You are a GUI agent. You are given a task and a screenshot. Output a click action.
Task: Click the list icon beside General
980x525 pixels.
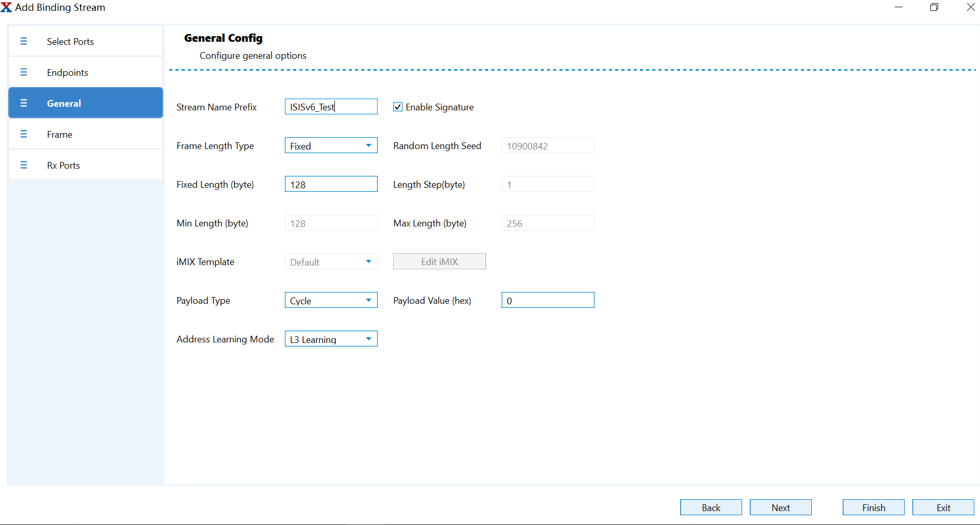pyautogui.click(x=24, y=103)
